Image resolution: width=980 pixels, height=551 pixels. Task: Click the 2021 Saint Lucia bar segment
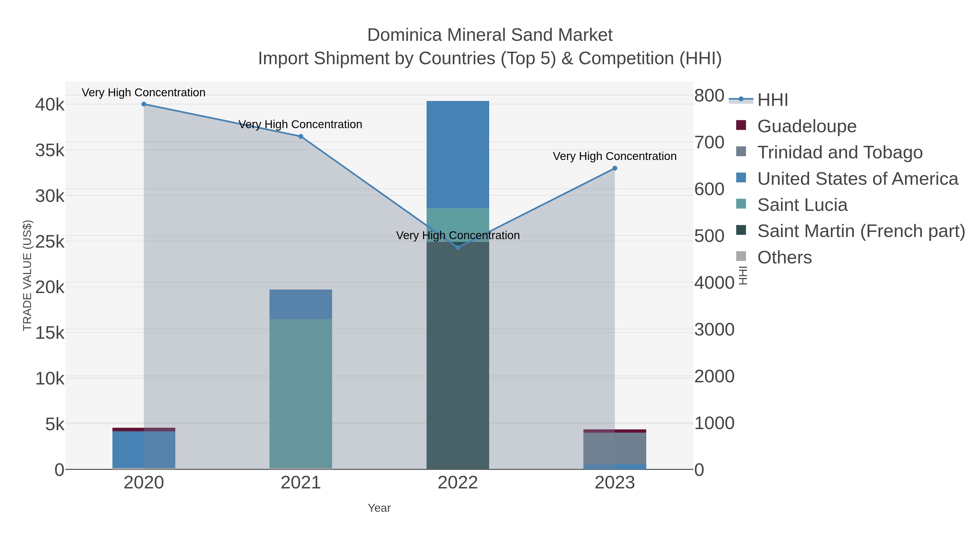tap(301, 394)
